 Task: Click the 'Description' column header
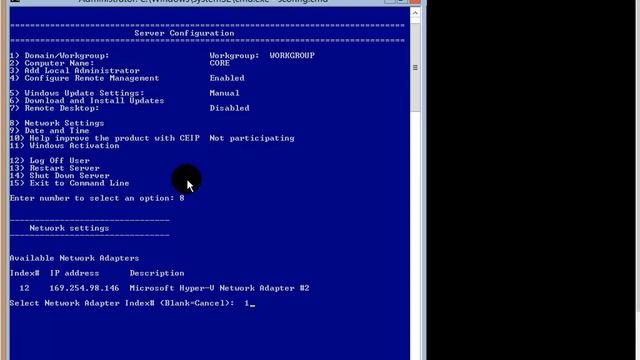coord(157,273)
